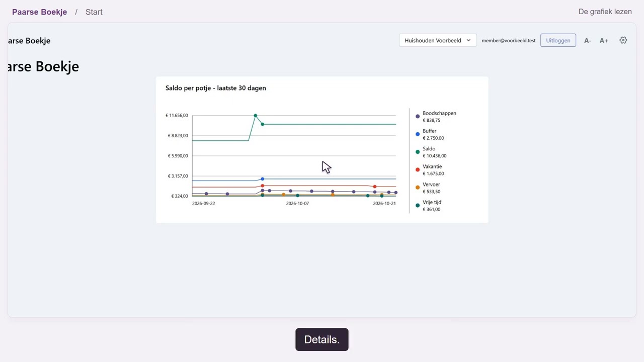644x362 pixels.
Task: Click the '€ 2.750,00' Buffer amount
Action: tap(433, 138)
